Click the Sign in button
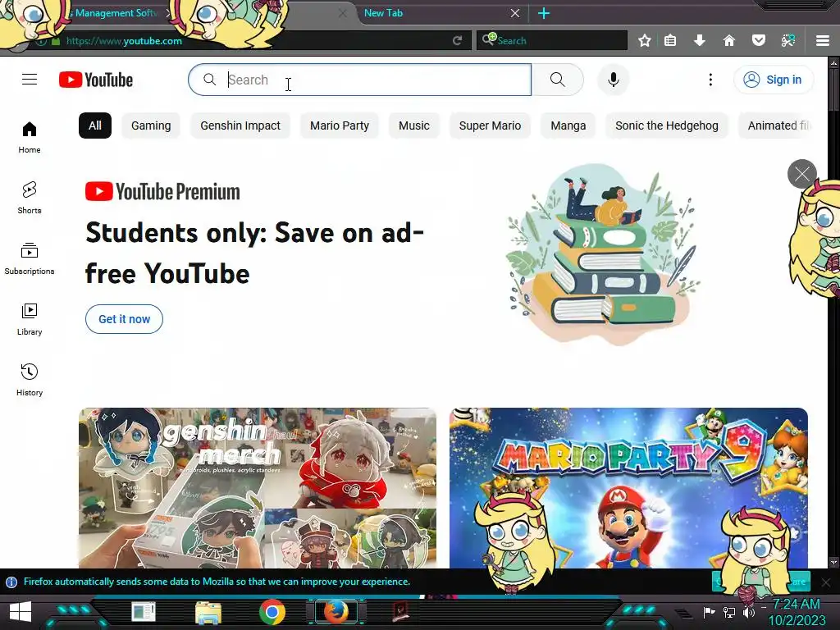This screenshot has height=630, width=840. tap(773, 80)
